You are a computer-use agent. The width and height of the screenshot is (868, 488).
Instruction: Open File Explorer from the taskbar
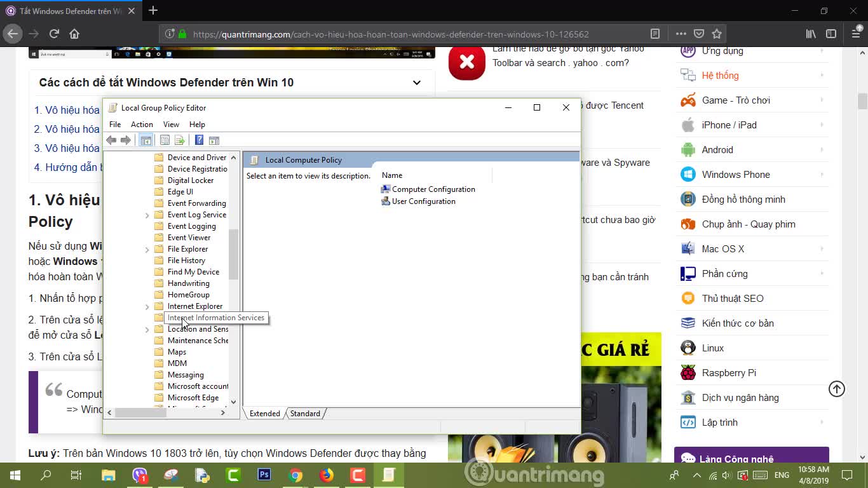tap(109, 475)
